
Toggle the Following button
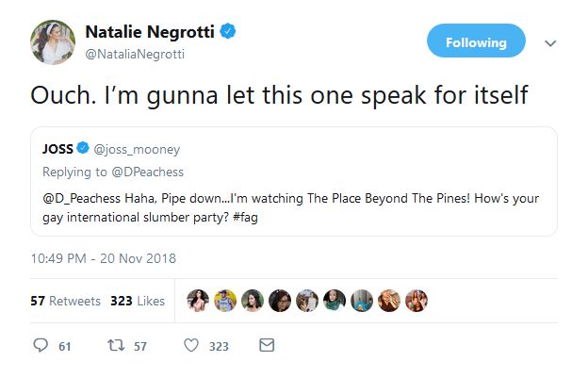(x=476, y=42)
